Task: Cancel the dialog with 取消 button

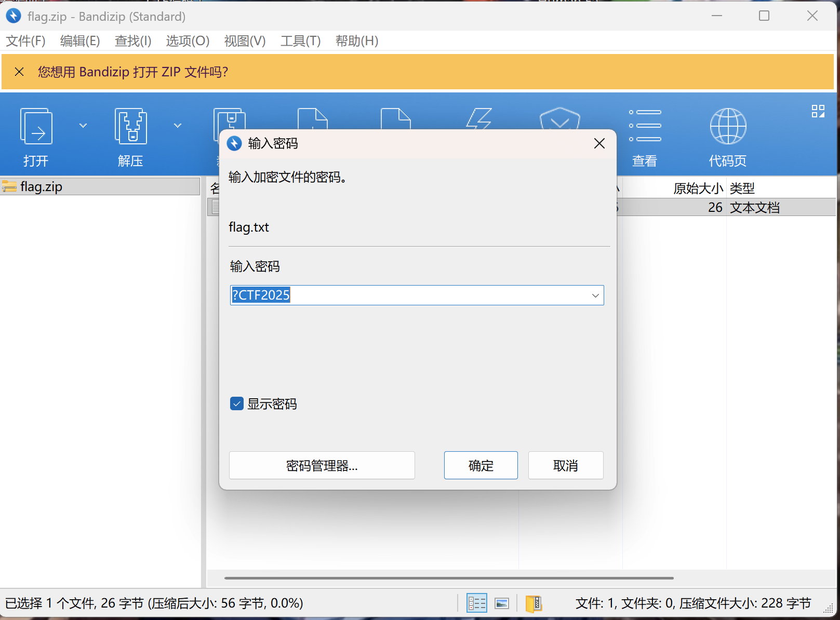Action: pos(566,465)
